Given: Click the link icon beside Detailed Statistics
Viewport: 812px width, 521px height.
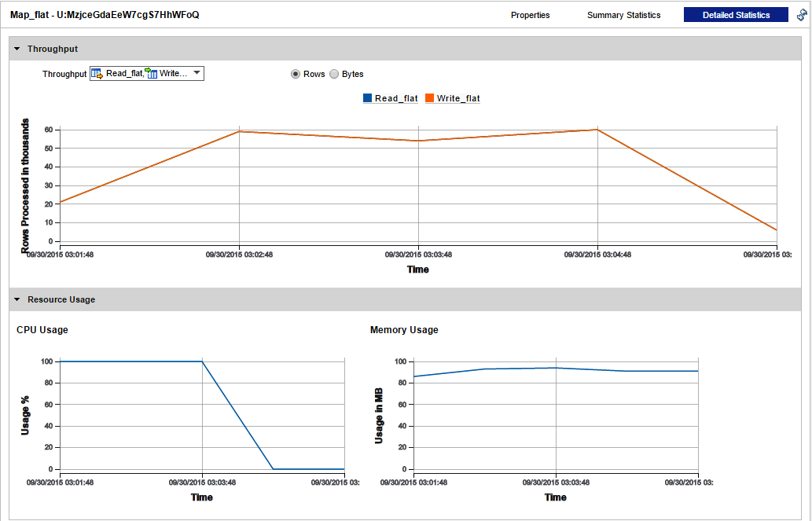Looking at the screenshot, I should point(802,15).
